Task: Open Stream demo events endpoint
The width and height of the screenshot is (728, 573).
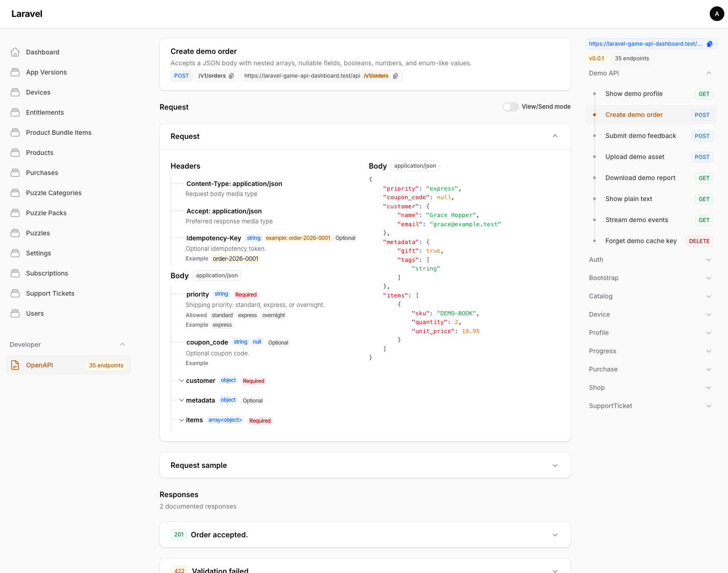Action: pyautogui.click(x=651, y=220)
